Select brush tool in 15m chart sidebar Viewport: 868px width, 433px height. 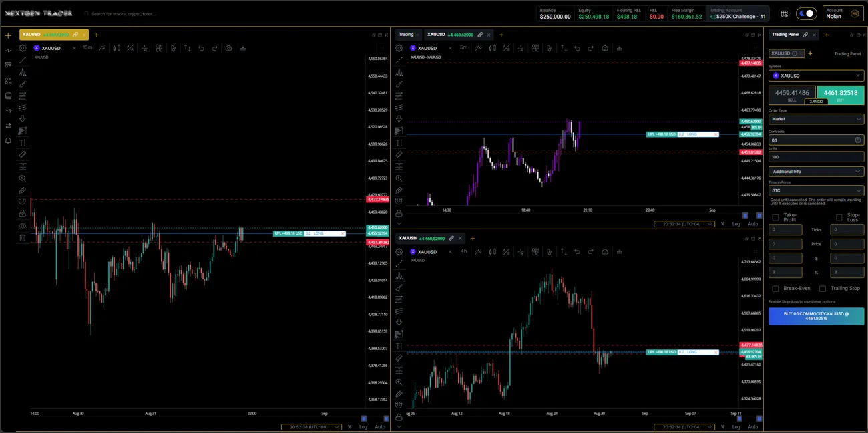(x=23, y=84)
